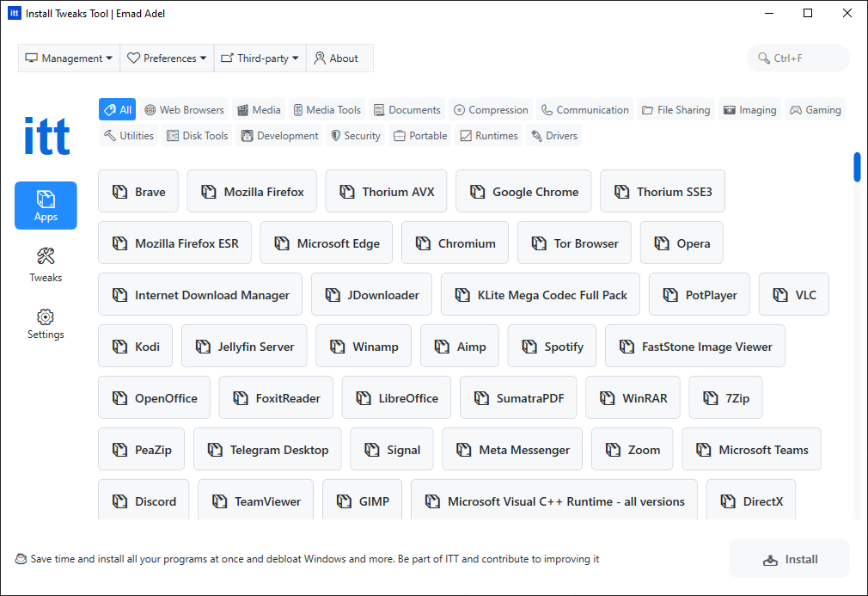The width and height of the screenshot is (868, 596).
Task: Toggle VLC app selection
Action: (794, 295)
